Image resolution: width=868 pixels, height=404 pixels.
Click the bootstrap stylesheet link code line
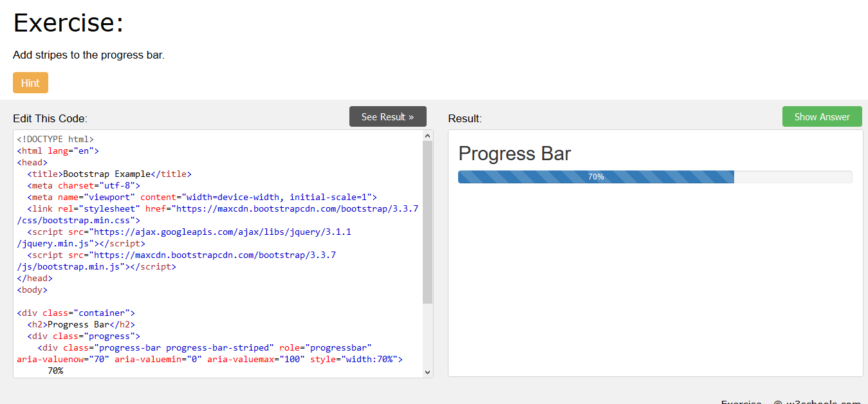[223, 208]
